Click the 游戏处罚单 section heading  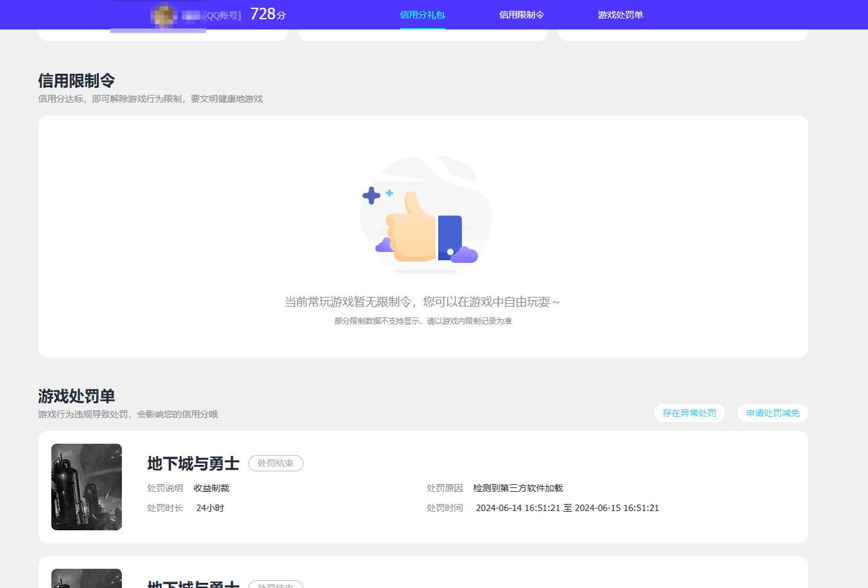coord(76,396)
